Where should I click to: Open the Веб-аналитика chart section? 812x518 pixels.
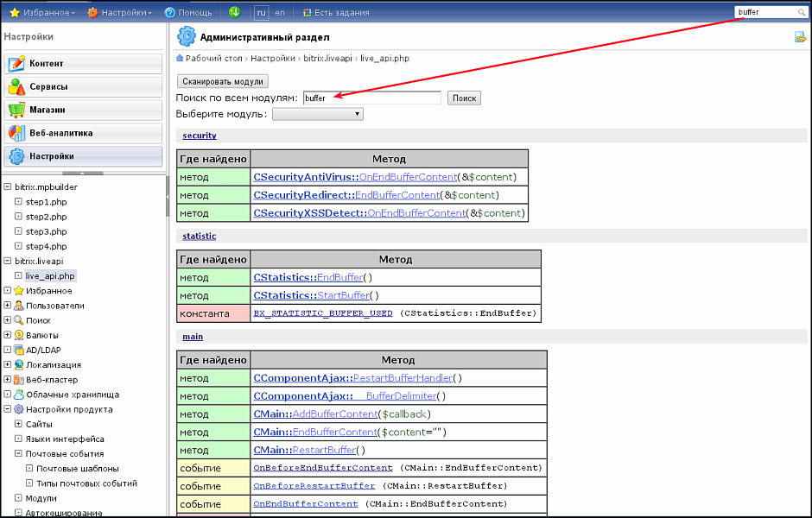(83, 133)
